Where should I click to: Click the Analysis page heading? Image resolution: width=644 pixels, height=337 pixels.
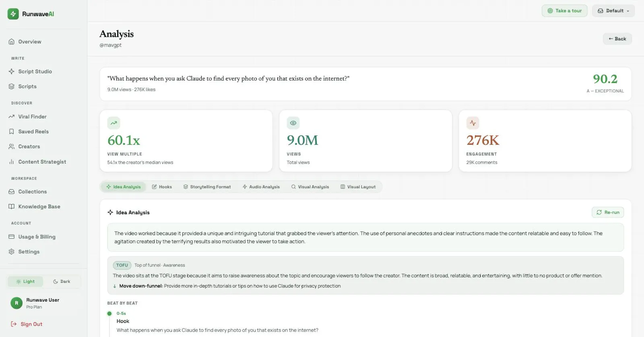[x=116, y=34]
